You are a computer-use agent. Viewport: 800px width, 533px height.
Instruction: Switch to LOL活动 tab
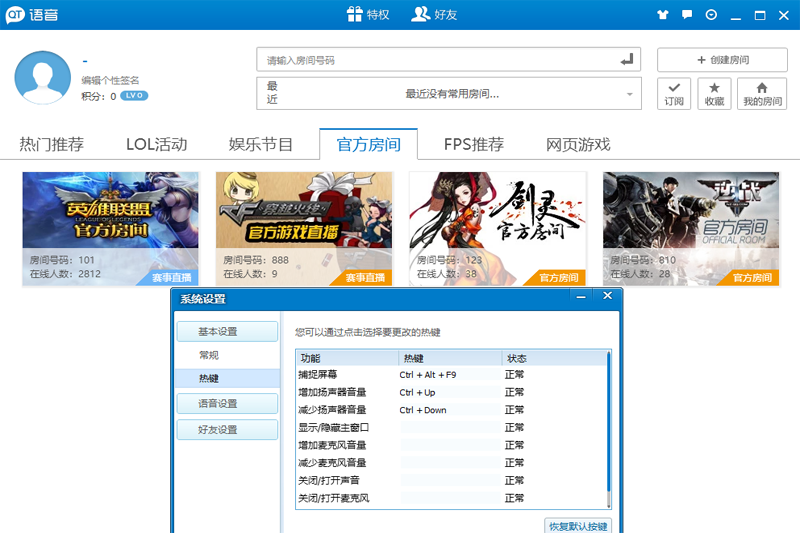click(x=157, y=144)
